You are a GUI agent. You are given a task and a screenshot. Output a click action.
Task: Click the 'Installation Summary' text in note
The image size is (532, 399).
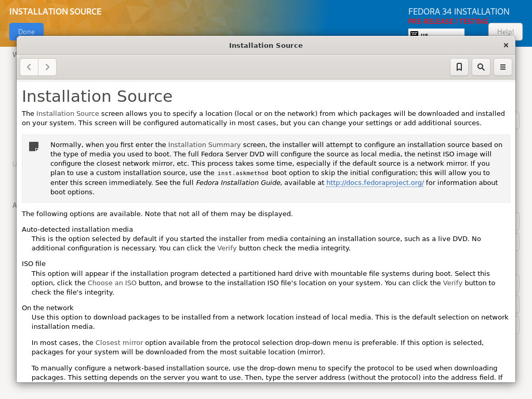click(204, 144)
